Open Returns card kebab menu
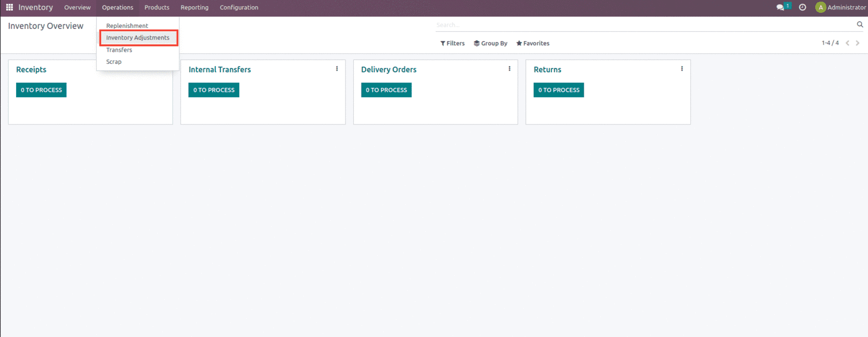 pyautogui.click(x=682, y=69)
